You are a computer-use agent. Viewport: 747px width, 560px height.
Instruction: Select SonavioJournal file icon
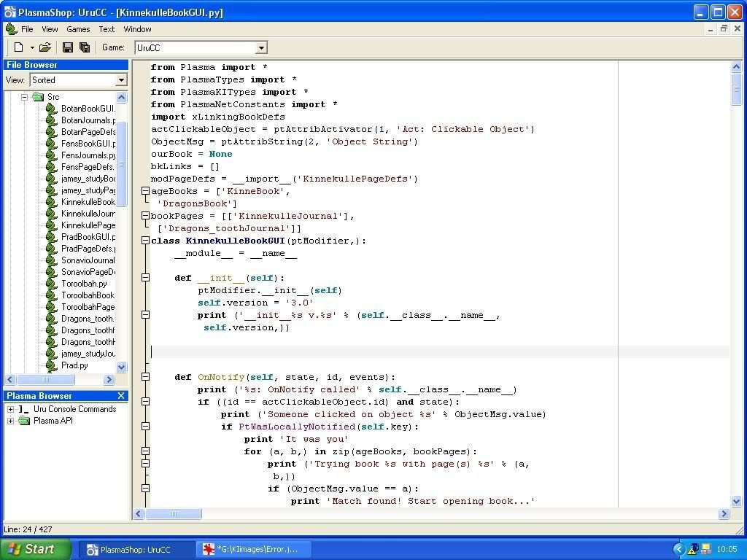pyautogui.click(x=52, y=260)
